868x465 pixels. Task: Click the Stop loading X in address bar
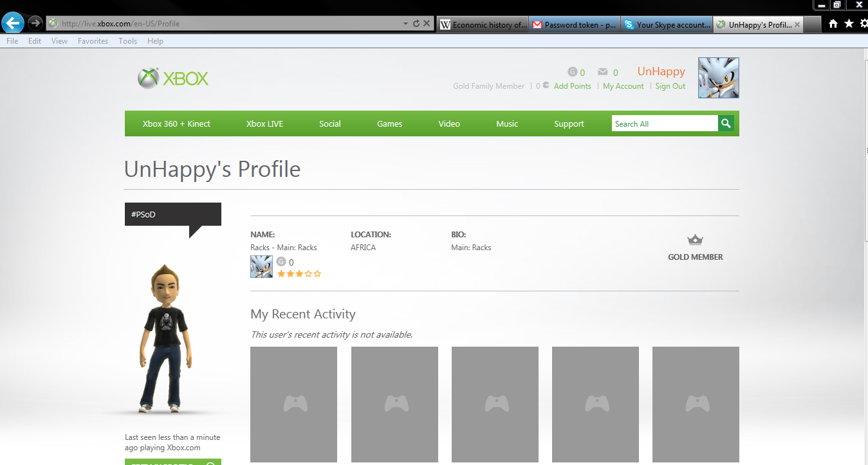coord(426,24)
